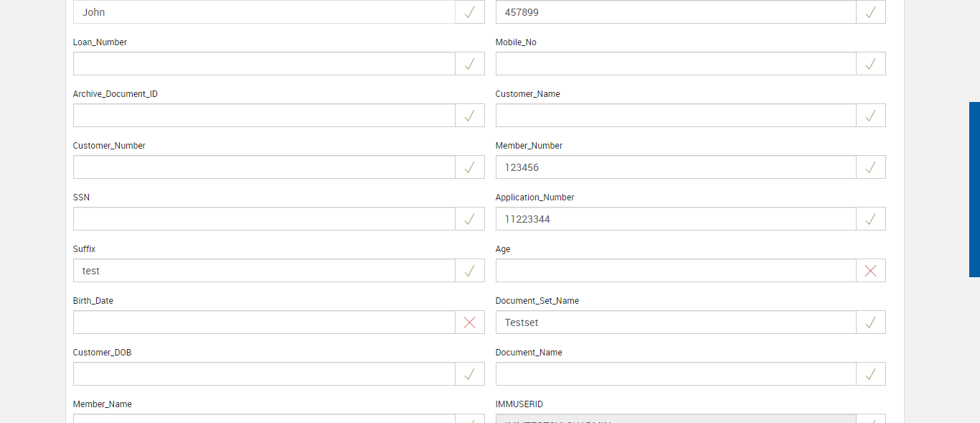Click the Suffix field containing test
This screenshot has width=980, height=423.
coord(264,271)
